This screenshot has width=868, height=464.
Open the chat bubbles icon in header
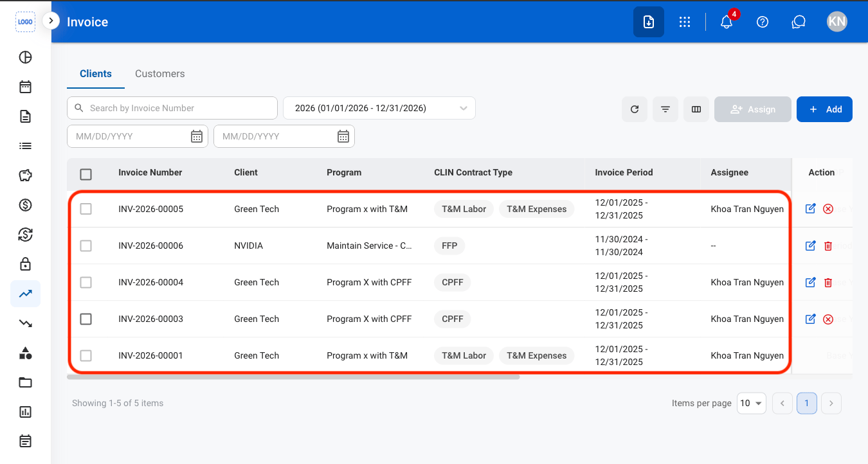[x=799, y=22]
